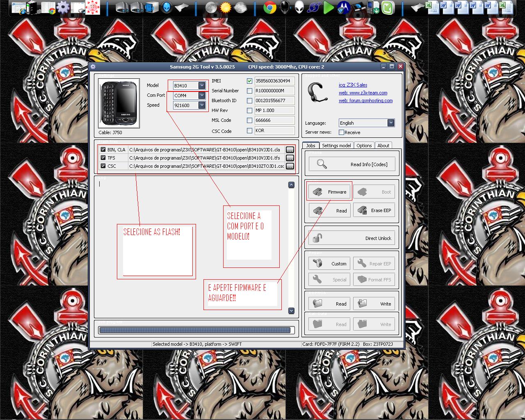Uncheck the CSC flash file checkbox
This screenshot has width=525, height=420.
103,166
